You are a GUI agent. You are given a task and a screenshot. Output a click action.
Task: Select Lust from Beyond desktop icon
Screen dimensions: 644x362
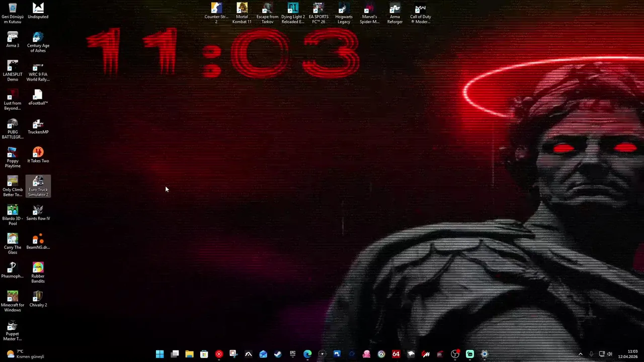[13, 100]
